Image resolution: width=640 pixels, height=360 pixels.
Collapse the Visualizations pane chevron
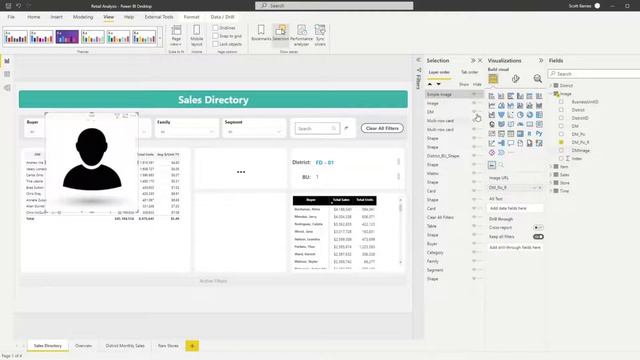(541, 60)
